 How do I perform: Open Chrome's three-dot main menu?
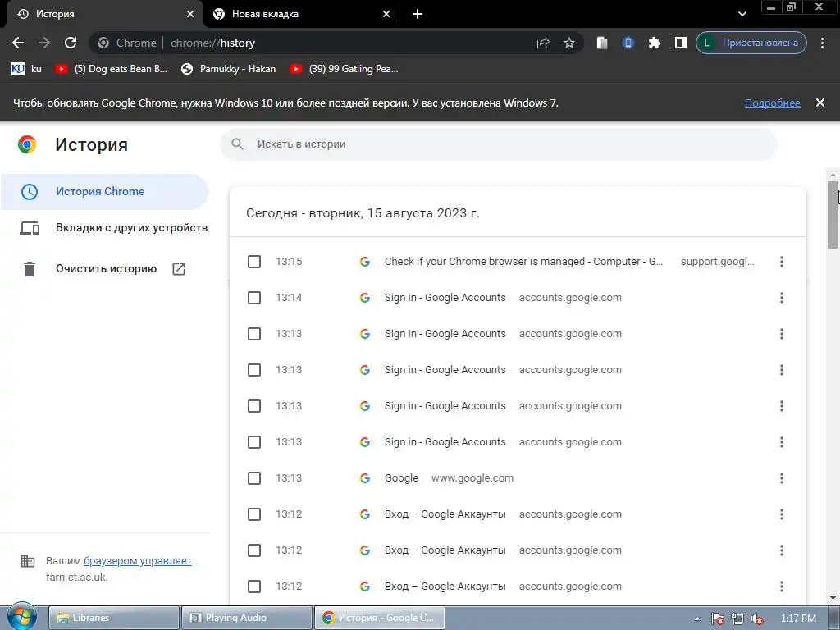(x=822, y=43)
